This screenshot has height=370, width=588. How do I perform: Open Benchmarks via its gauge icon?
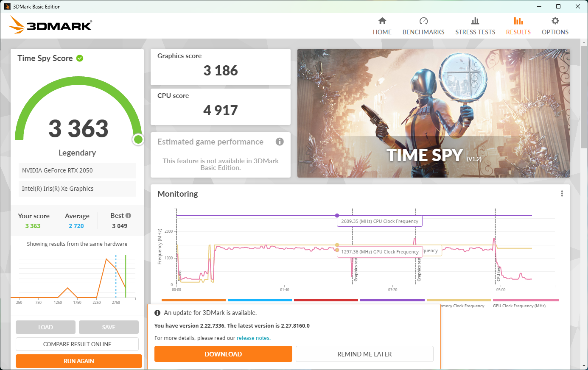click(x=423, y=21)
